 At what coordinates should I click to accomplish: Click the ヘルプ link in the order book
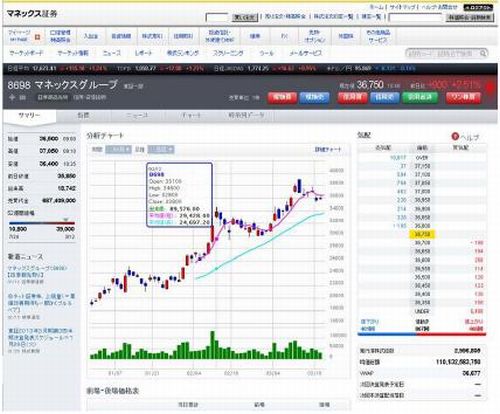tap(470, 137)
